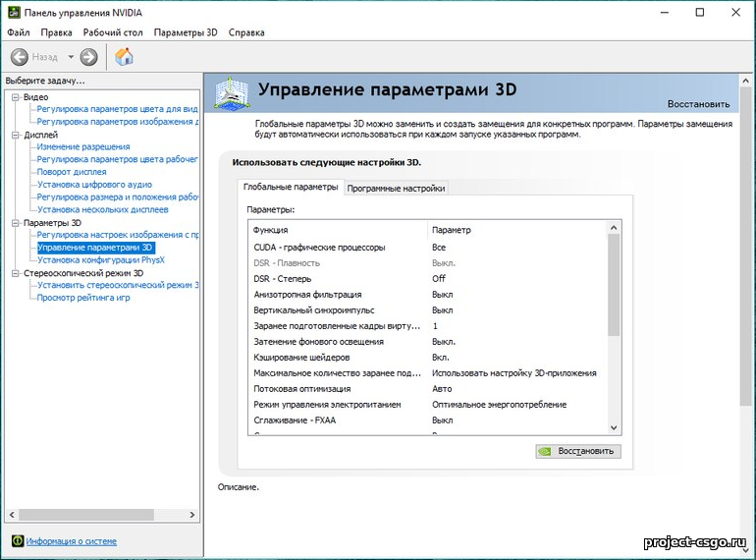Click Оптимальное энергопотребление value

coord(499,405)
